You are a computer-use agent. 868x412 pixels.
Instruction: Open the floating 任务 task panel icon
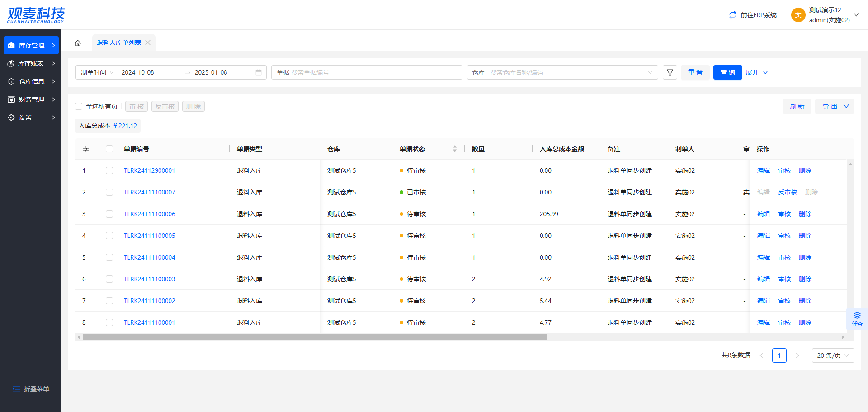tap(857, 318)
